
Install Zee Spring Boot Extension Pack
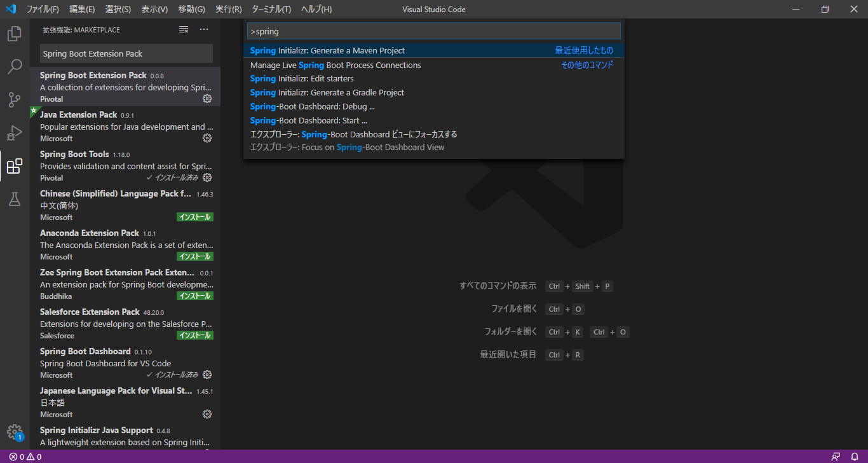[195, 296]
